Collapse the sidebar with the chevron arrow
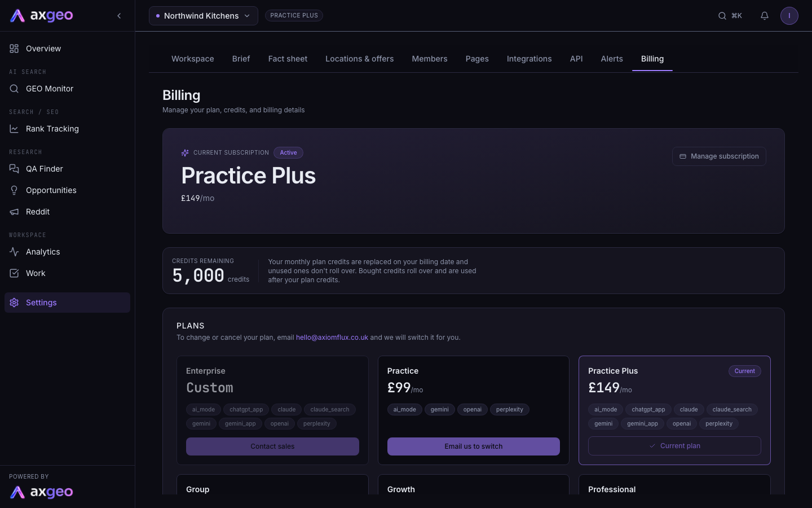Screen dimensions: 812x508 click(x=119, y=16)
